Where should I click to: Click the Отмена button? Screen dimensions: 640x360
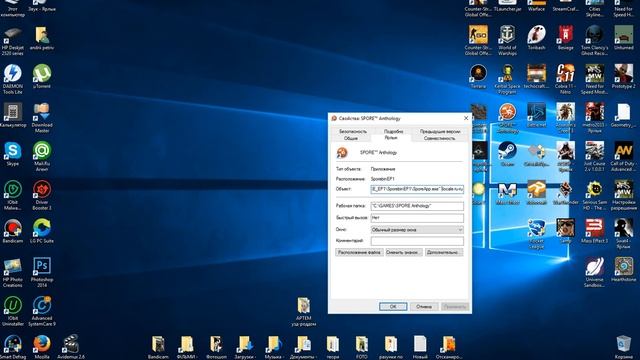click(x=424, y=306)
